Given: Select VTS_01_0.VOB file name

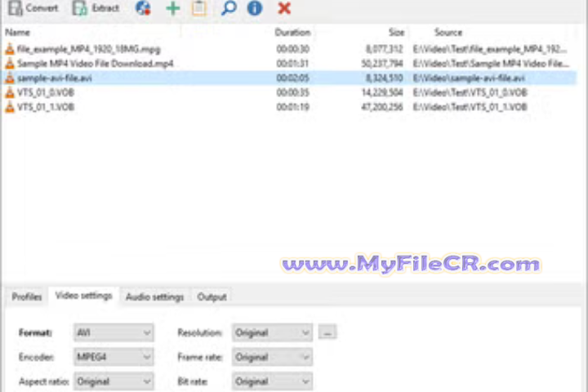Looking at the screenshot, I should click(46, 92).
